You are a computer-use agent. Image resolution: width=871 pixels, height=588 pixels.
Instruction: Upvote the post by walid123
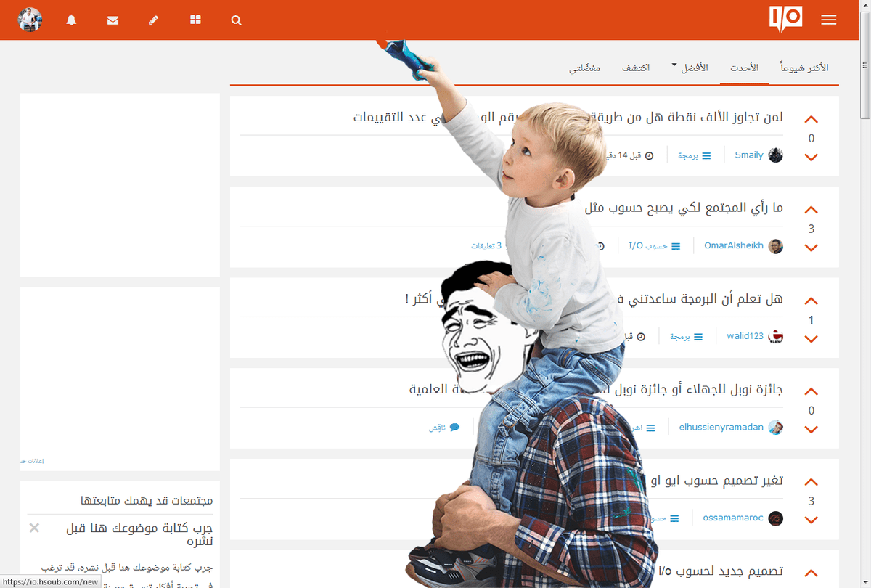point(811,301)
